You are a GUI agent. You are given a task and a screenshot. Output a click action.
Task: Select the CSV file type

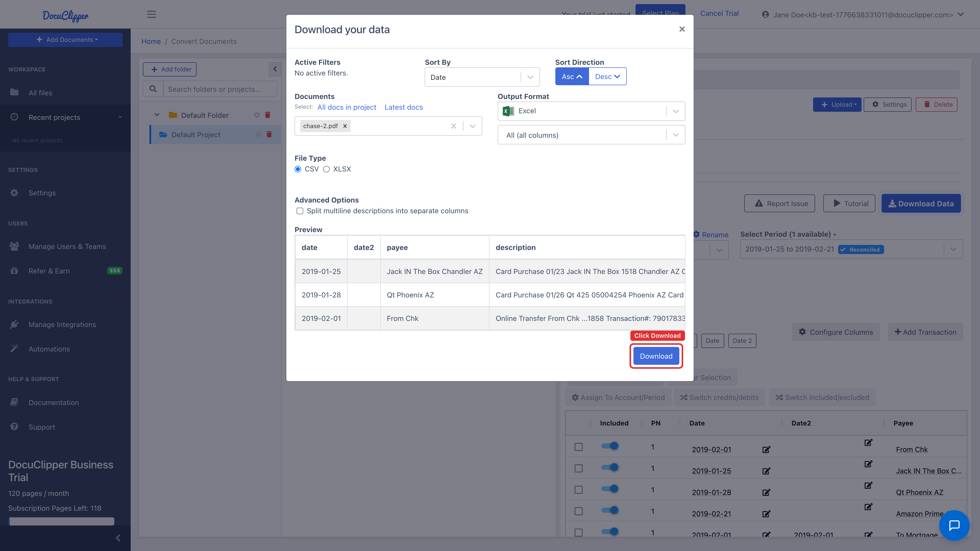[298, 169]
